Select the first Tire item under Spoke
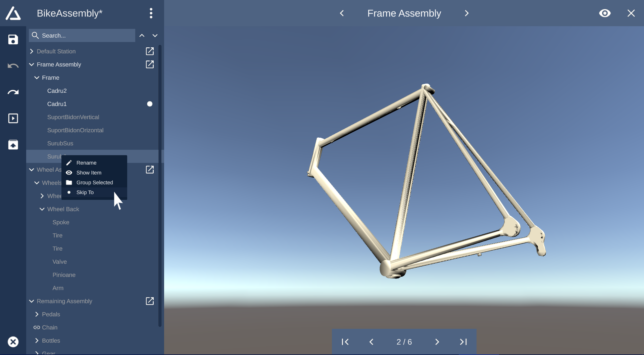The image size is (644, 355). click(x=57, y=235)
